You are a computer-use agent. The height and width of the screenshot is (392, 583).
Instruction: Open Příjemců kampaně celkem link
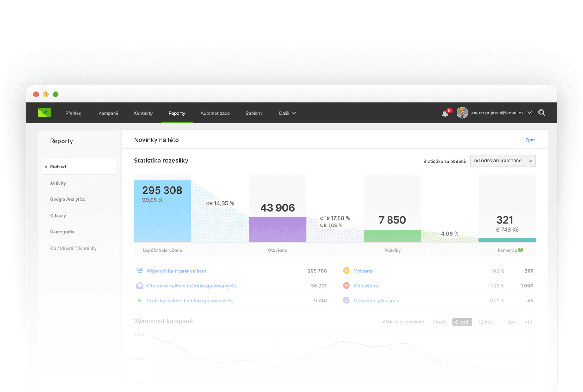[x=177, y=271]
